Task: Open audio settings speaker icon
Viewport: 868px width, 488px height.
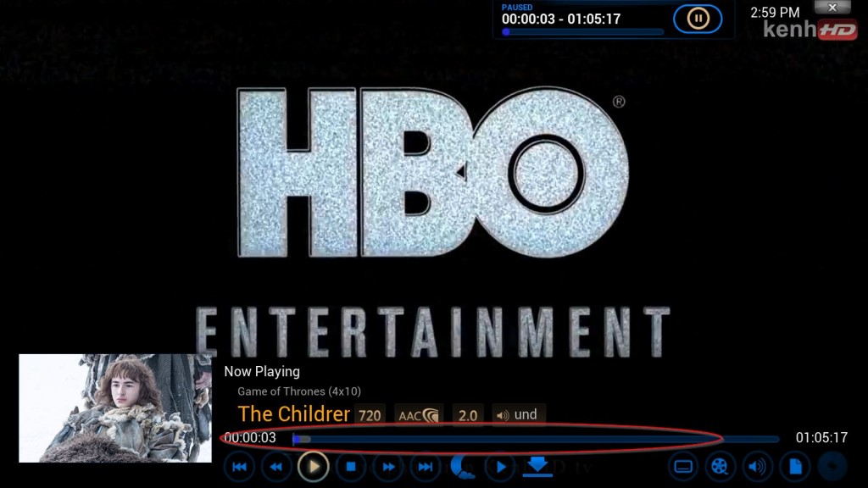Action: pos(757,467)
